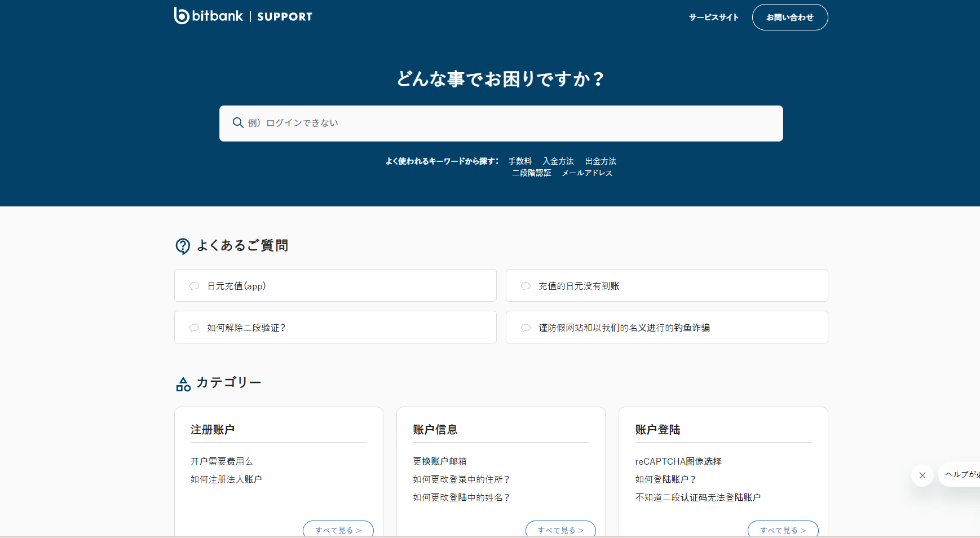Click the お問い合わせ button

coord(789,17)
